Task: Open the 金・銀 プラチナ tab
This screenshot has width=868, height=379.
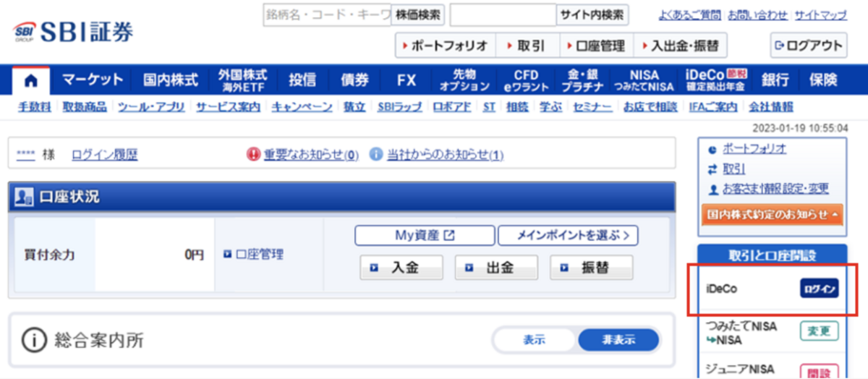Action: (584, 80)
